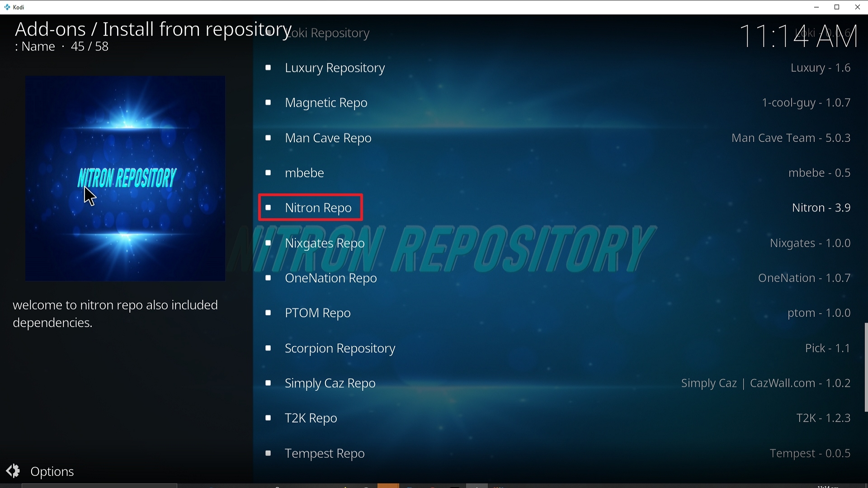
Task: Click the ': Name · 45 / 58' sort indicator
Action: pyautogui.click(x=61, y=47)
